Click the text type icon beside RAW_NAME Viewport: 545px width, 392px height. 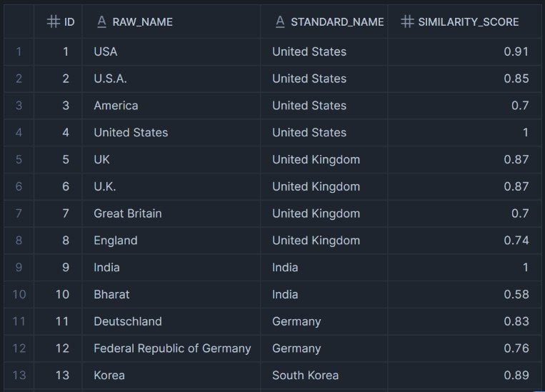(x=101, y=22)
